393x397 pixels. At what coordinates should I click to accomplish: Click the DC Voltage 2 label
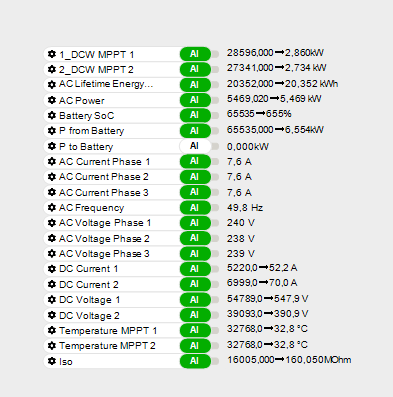[89, 315]
